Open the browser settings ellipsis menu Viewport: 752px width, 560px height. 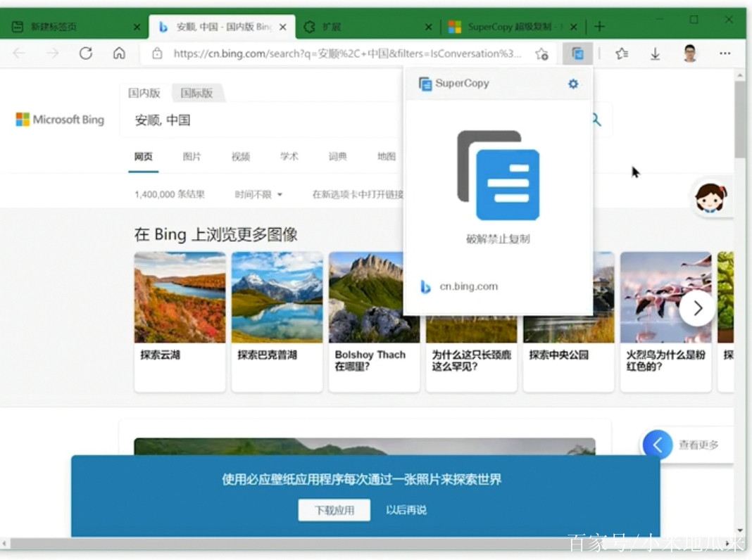click(725, 53)
